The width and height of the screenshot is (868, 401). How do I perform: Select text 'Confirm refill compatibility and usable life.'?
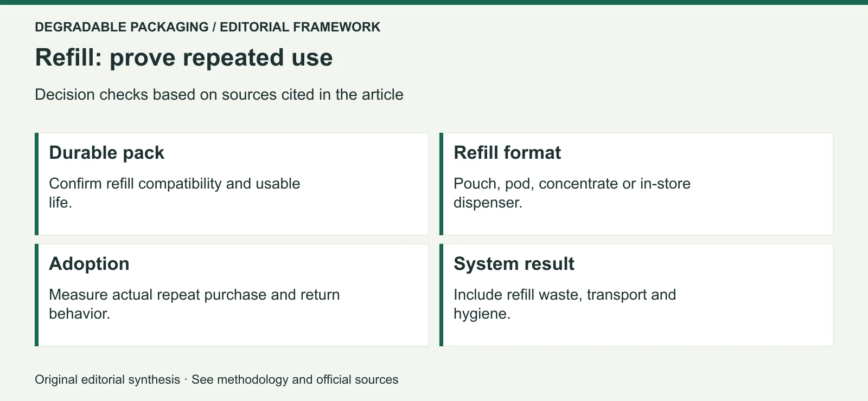click(x=175, y=193)
